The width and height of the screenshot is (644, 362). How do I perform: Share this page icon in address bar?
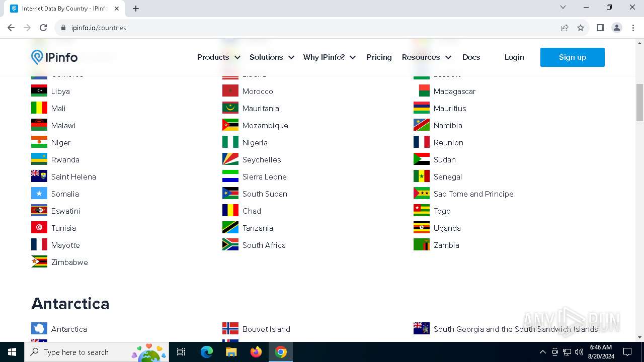coord(565,28)
